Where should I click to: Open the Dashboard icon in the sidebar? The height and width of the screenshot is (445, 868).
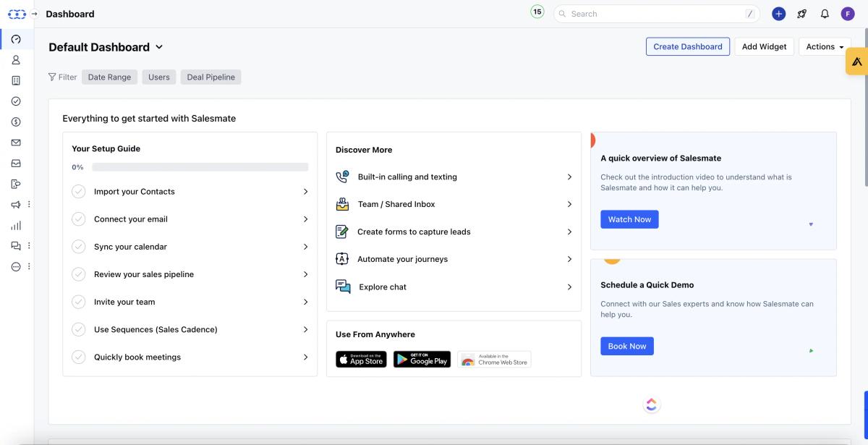pos(16,39)
